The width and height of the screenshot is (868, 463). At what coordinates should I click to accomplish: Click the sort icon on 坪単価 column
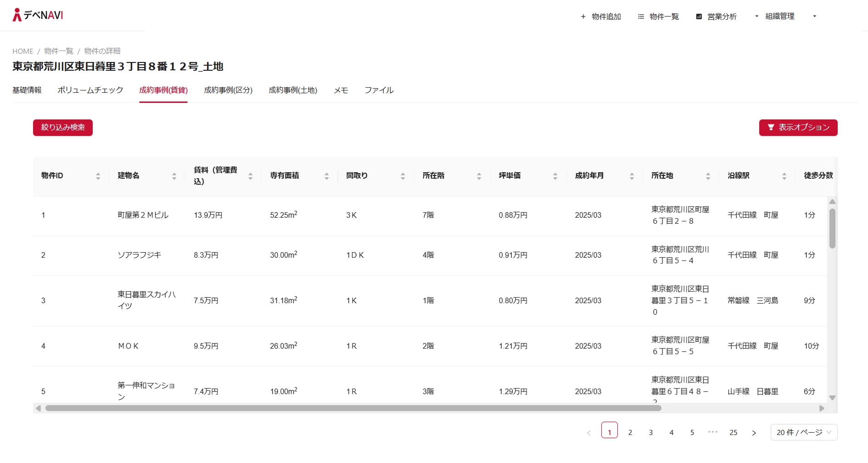(555, 175)
